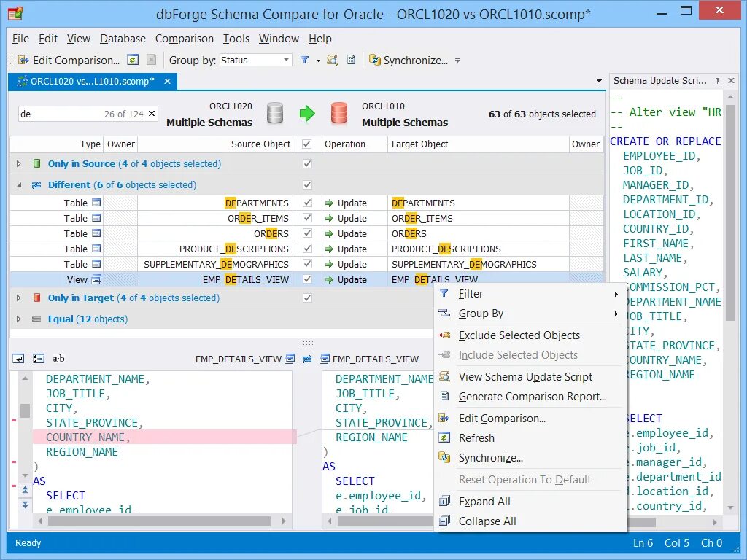
Task: Open the Tools menu
Action: tap(236, 39)
